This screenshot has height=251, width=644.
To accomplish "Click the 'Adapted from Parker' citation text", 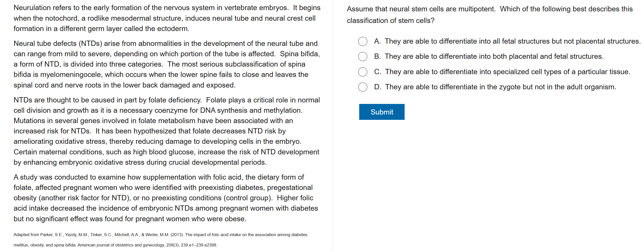I will (x=160, y=235).
